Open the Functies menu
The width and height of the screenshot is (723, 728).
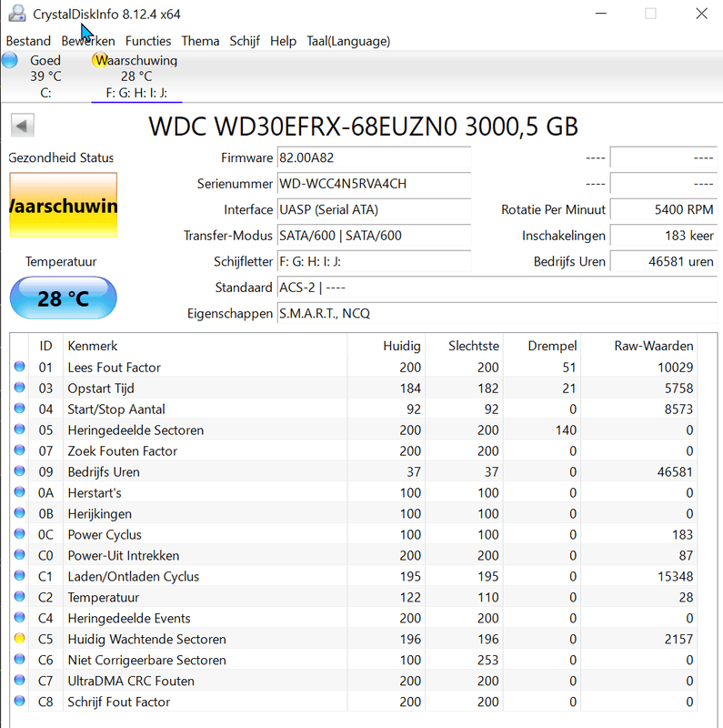(148, 41)
